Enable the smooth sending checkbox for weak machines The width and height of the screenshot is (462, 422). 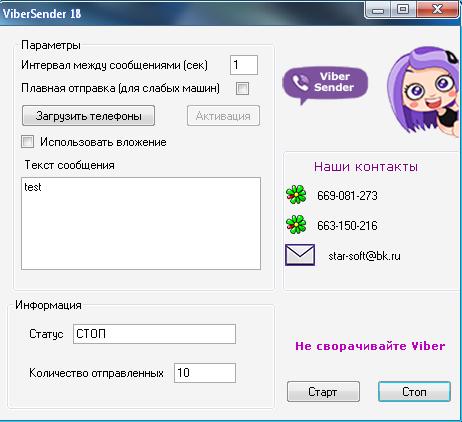point(242,89)
